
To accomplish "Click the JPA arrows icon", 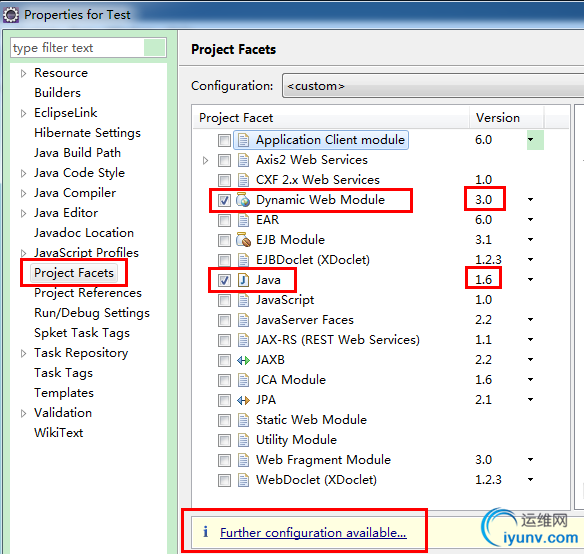I will point(243,400).
